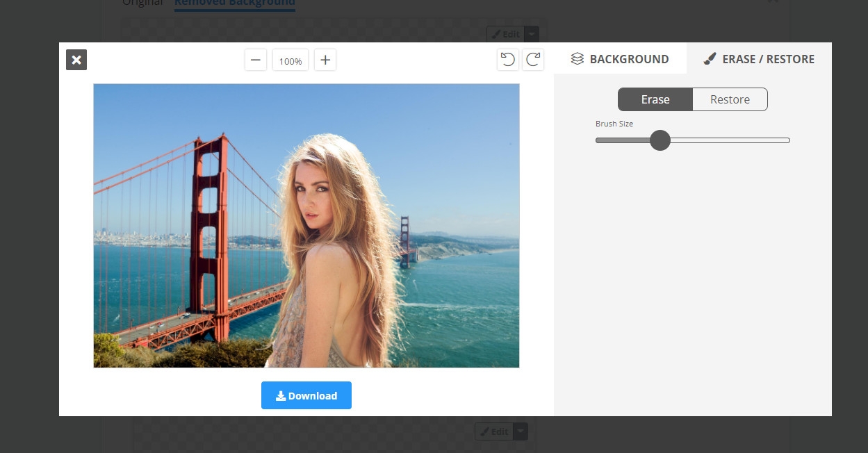Select the undo icon

pyautogui.click(x=507, y=60)
